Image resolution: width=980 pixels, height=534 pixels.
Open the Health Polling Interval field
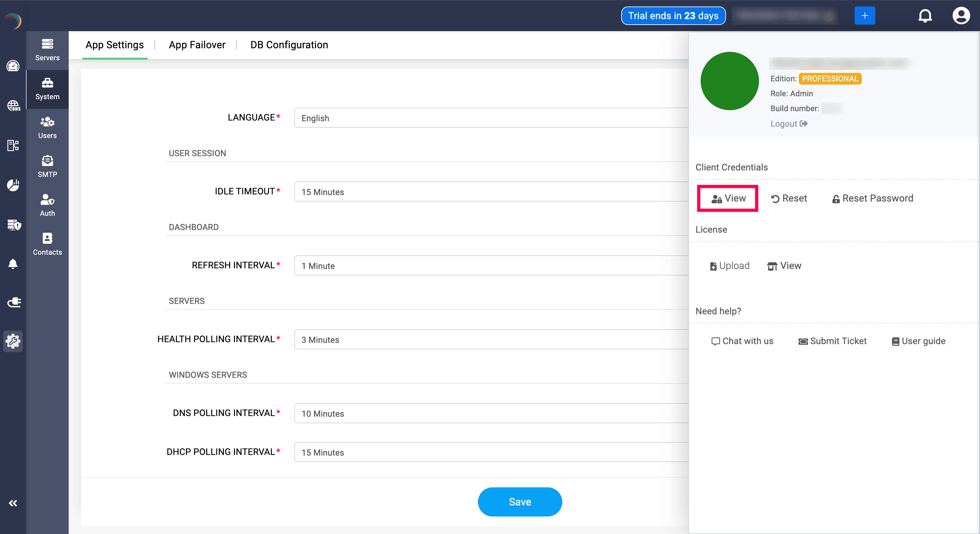(491, 339)
